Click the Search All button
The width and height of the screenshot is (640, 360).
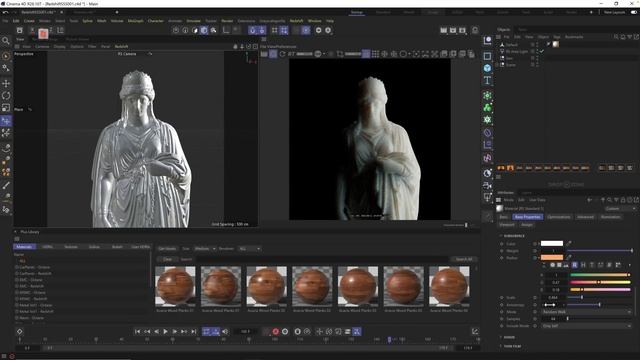click(464, 259)
